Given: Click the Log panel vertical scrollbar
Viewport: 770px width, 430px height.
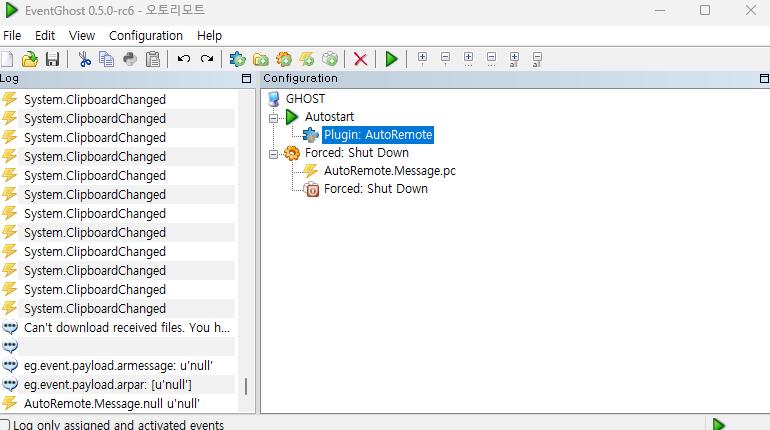Looking at the screenshot, I should [x=246, y=386].
